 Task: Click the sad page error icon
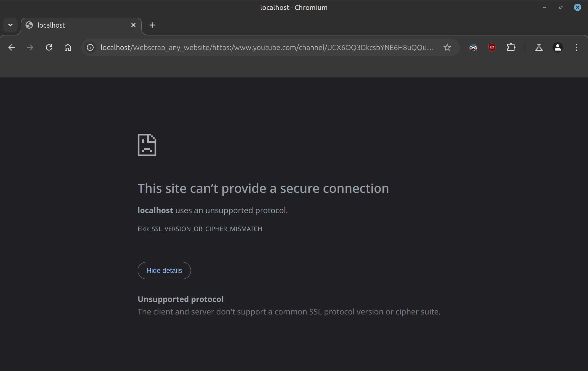click(x=147, y=145)
